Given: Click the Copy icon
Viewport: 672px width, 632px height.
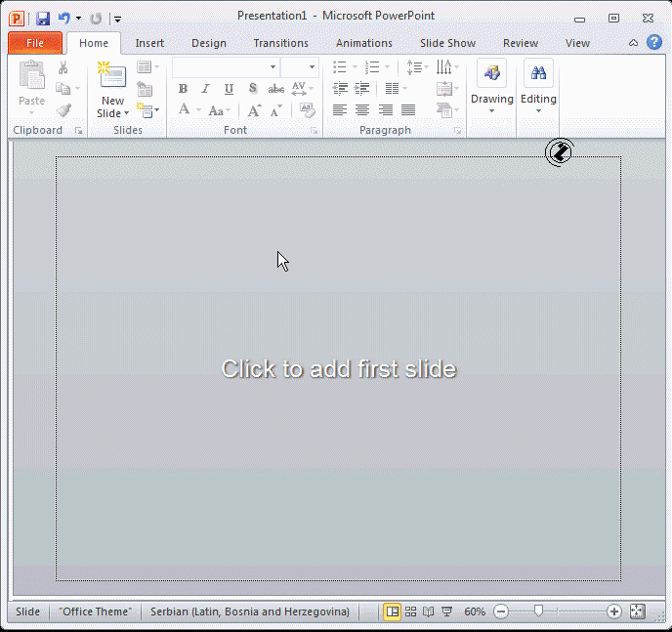Looking at the screenshot, I should 63,89.
